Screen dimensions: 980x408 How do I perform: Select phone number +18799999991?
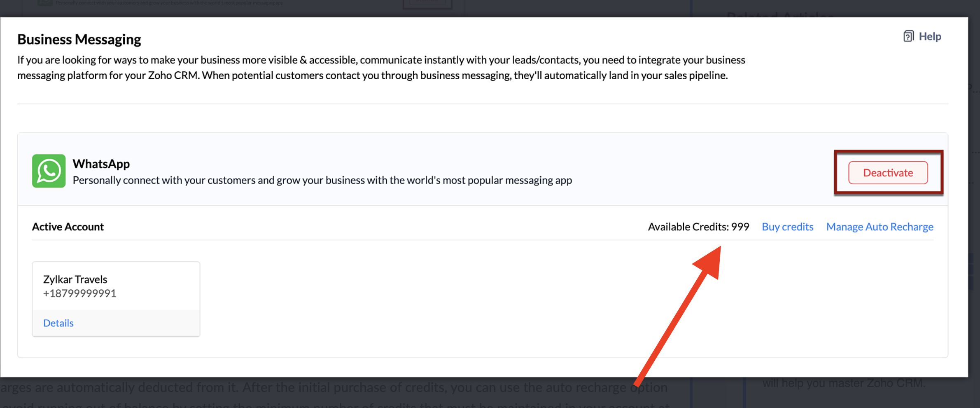[x=80, y=293]
